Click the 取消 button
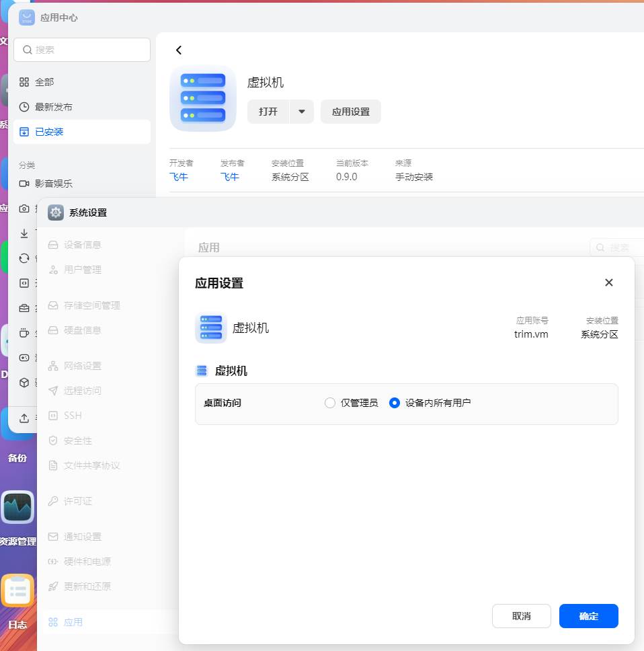644x651 pixels. click(521, 616)
